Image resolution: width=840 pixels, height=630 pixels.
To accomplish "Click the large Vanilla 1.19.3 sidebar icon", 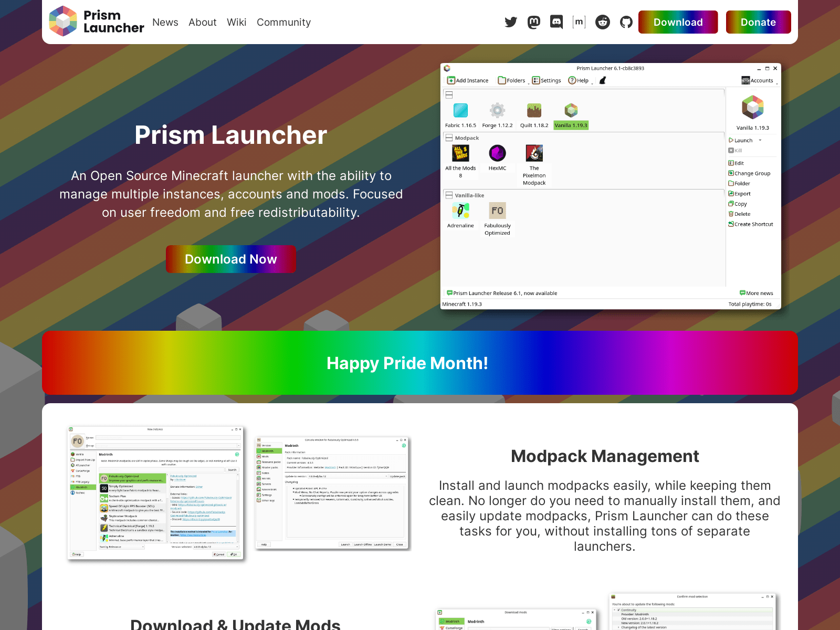I will (752, 107).
